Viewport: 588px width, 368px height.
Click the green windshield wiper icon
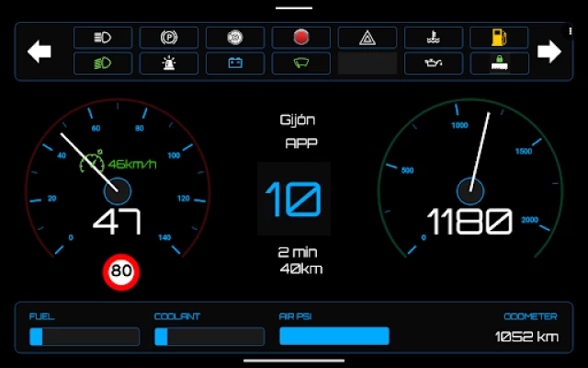pyautogui.click(x=300, y=63)
